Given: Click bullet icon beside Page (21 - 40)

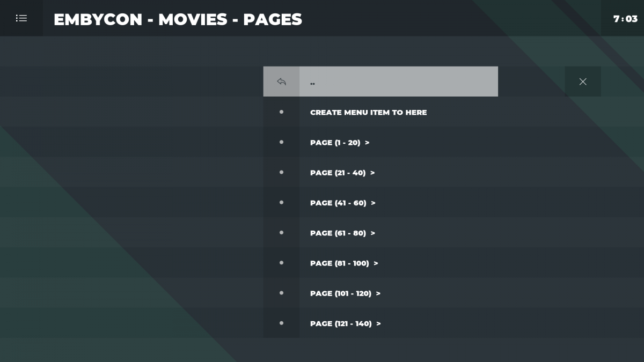Looking at the screenshot, I should click(281, 172).
